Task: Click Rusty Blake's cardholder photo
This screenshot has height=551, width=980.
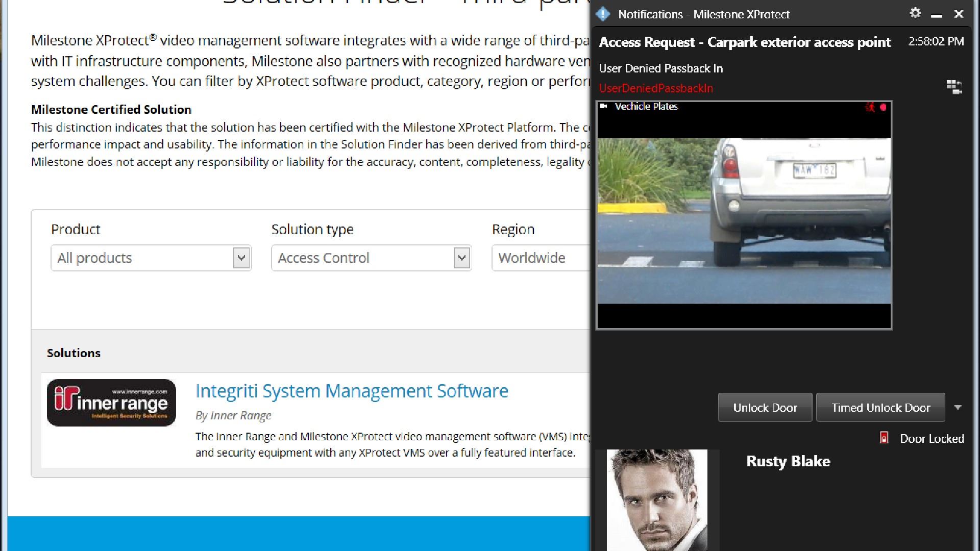Action: pos(657,499)
